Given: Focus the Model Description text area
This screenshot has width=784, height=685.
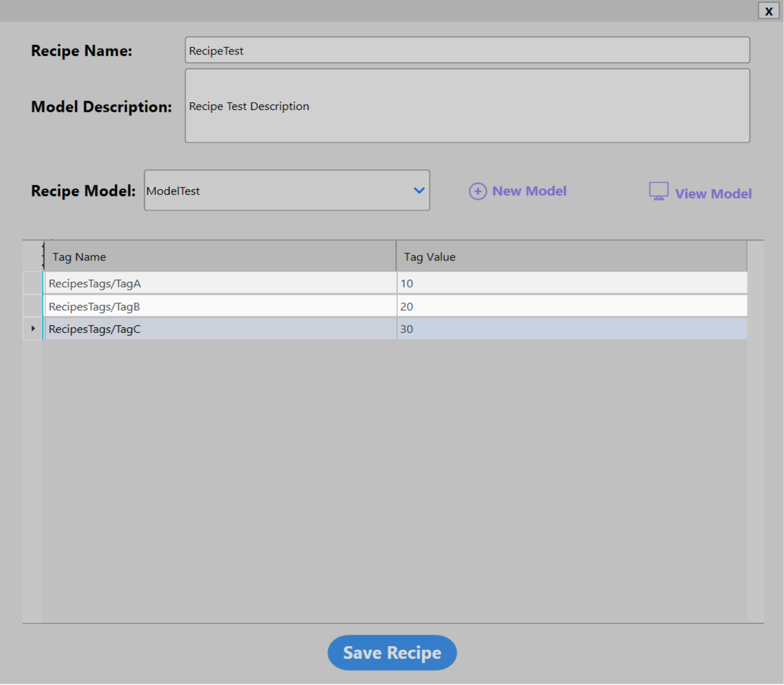Looking at the screenshot, I should coord(467,106).
